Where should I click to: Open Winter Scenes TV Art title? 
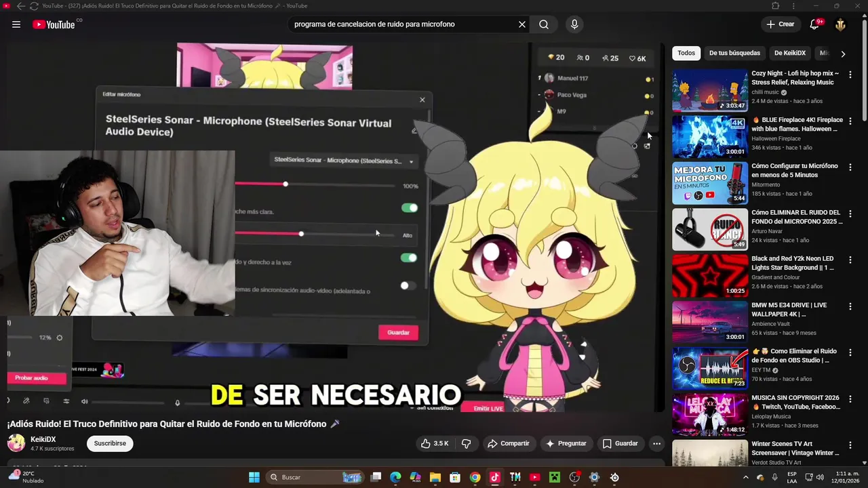click(x=795, y=449)
